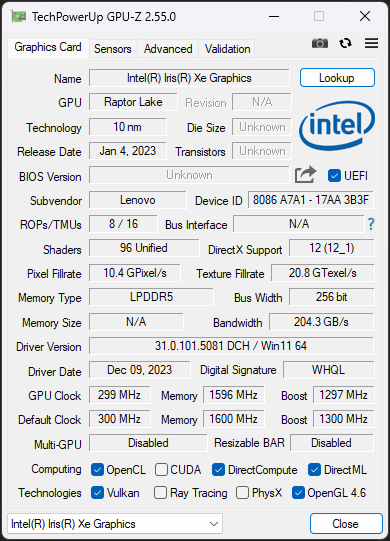
Task: Enable the CUDA checkbox
Action: 161,470
